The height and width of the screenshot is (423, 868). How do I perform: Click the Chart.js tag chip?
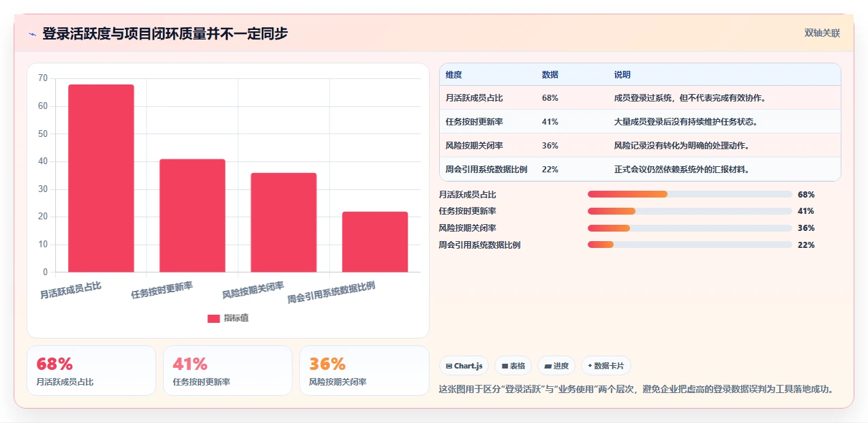pyautogui.click(x=464, y=366)
